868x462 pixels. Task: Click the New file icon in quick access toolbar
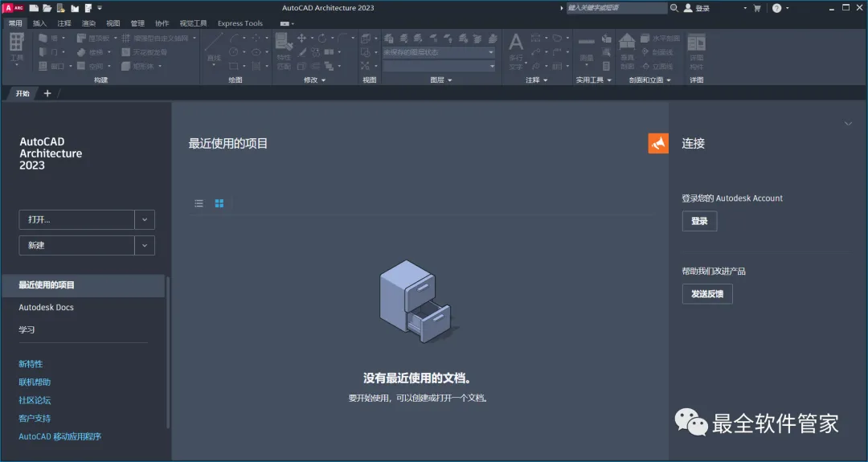pos(34,8)
